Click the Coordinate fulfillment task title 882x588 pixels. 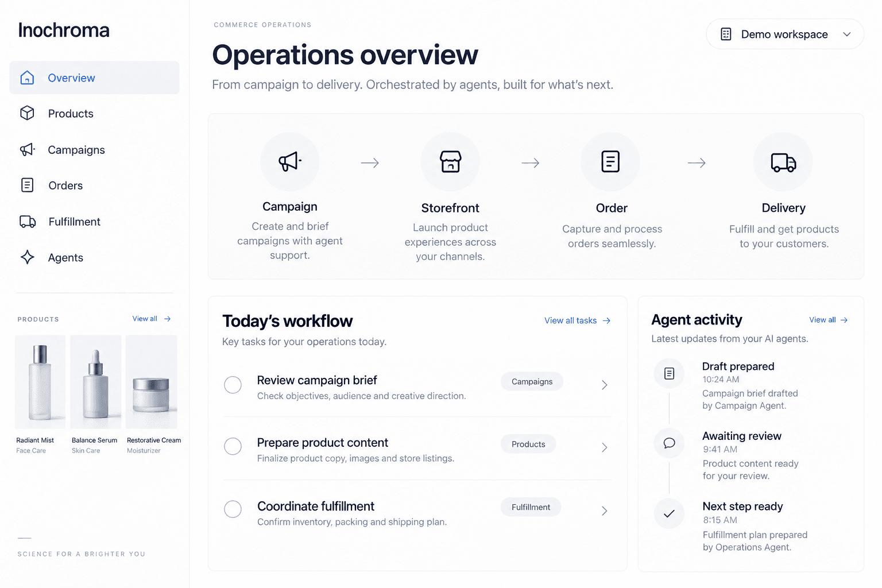316,506
